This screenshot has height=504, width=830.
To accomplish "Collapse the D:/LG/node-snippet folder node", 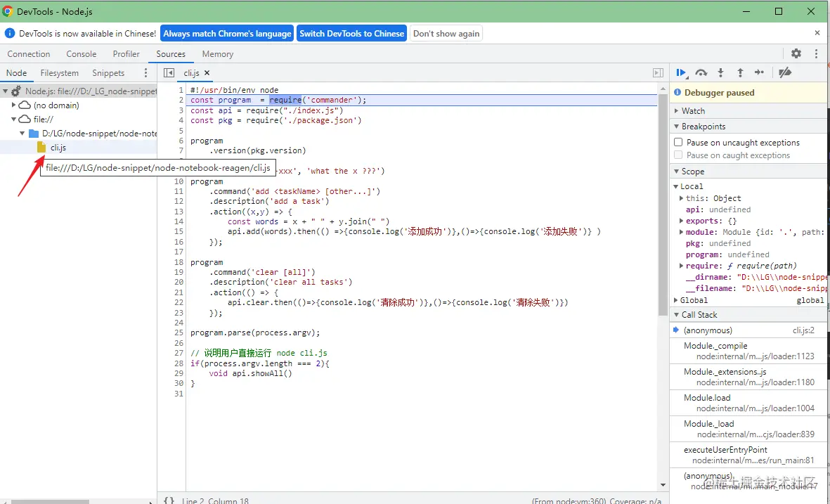I will [x=22, y=134].
